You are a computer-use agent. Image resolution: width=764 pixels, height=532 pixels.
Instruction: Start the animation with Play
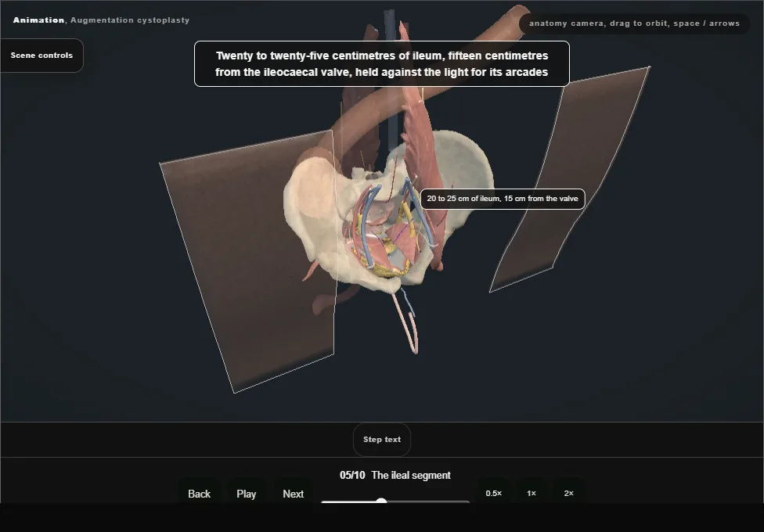[246, 494]
